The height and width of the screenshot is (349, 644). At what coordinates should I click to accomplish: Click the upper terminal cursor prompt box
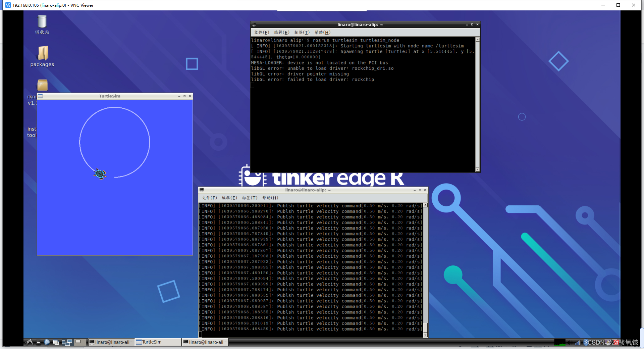(x=253, y=85)
